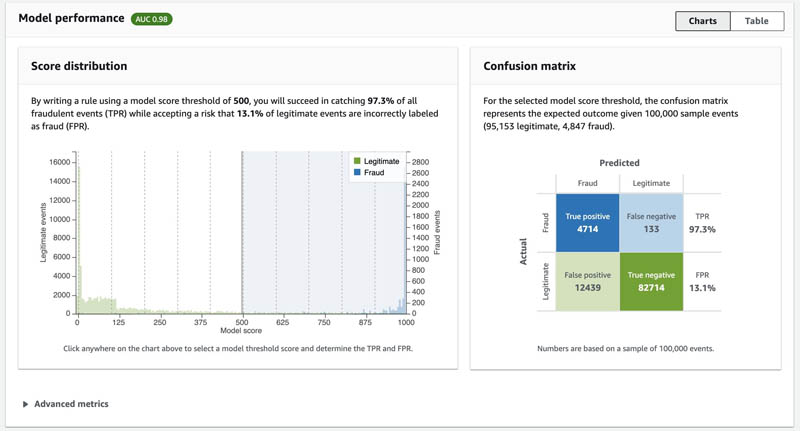Screen dimensions: 800x431
Task: Click the FPR 13.1% value
Action: pyautogui.click(x=702, y=288)
